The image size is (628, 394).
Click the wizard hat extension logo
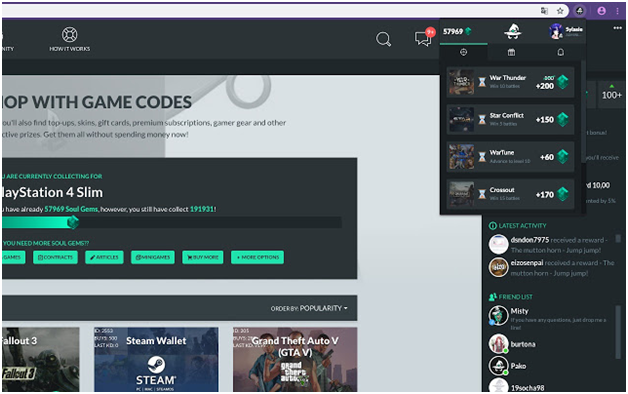point(513,31)
